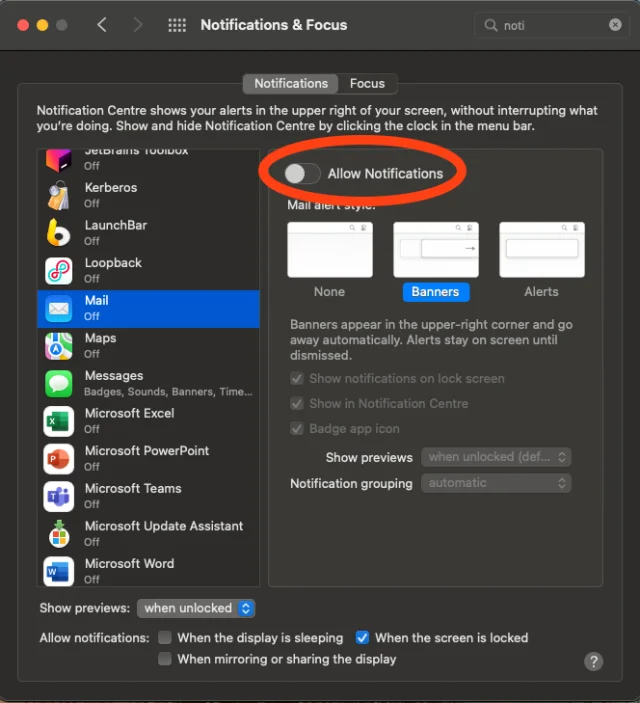Open the Notification grouping dropdown
Image resolution: width=640 pixels, height=703 pixels.
pyautogui.click(x=496, y=483)
